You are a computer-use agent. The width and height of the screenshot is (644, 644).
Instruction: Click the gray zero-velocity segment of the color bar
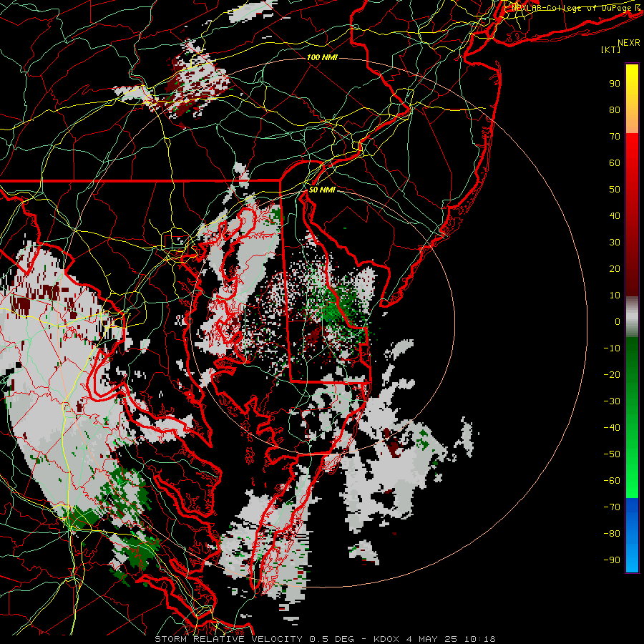coord(632,317)
